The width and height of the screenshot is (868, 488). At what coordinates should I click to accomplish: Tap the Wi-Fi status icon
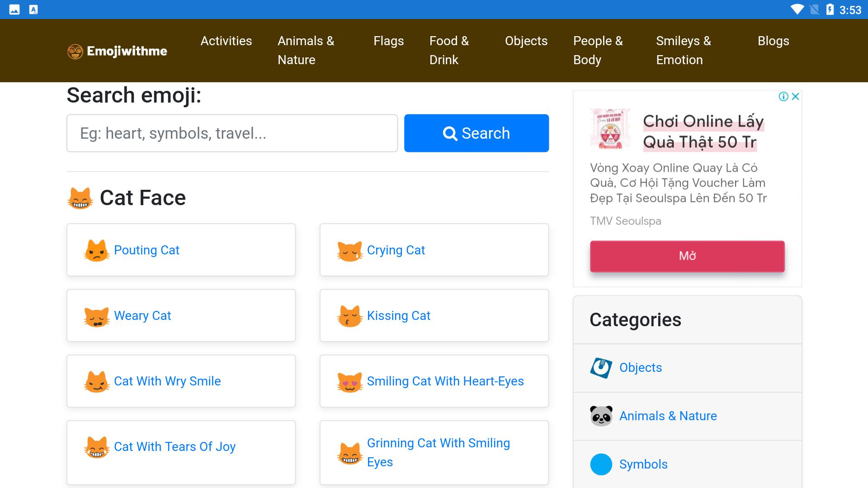[x=797, y=9]
